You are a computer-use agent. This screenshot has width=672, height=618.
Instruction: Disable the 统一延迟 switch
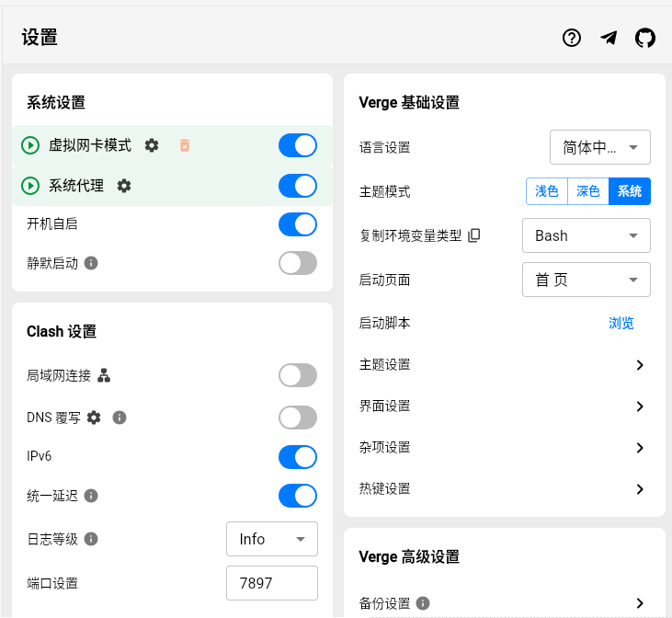pyautogui.click(x=298, y=496)
